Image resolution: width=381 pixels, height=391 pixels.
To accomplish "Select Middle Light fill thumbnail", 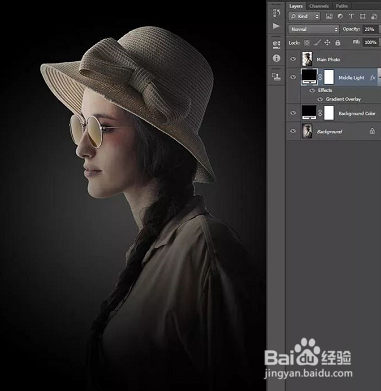I will [309, 77].
